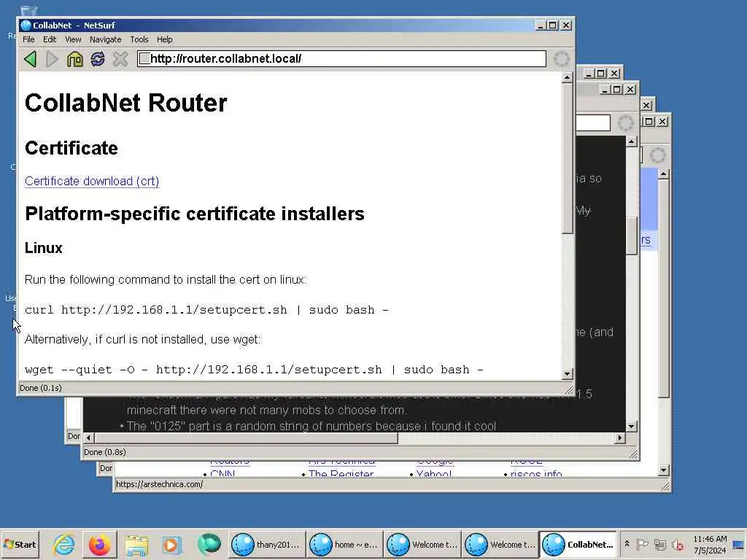Click the arstechnica.com status bar URL text
The image size is (747, 560).
pyautogui.click(x=159, y=485)
